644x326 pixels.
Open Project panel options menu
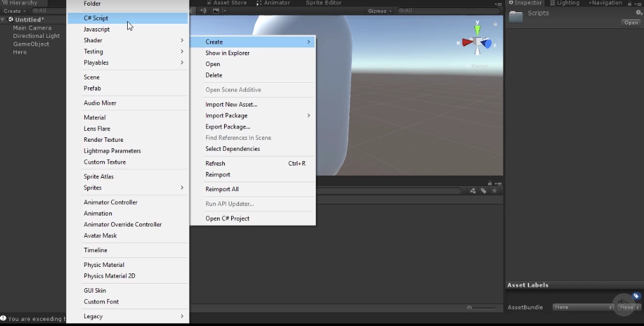point(498,184)
